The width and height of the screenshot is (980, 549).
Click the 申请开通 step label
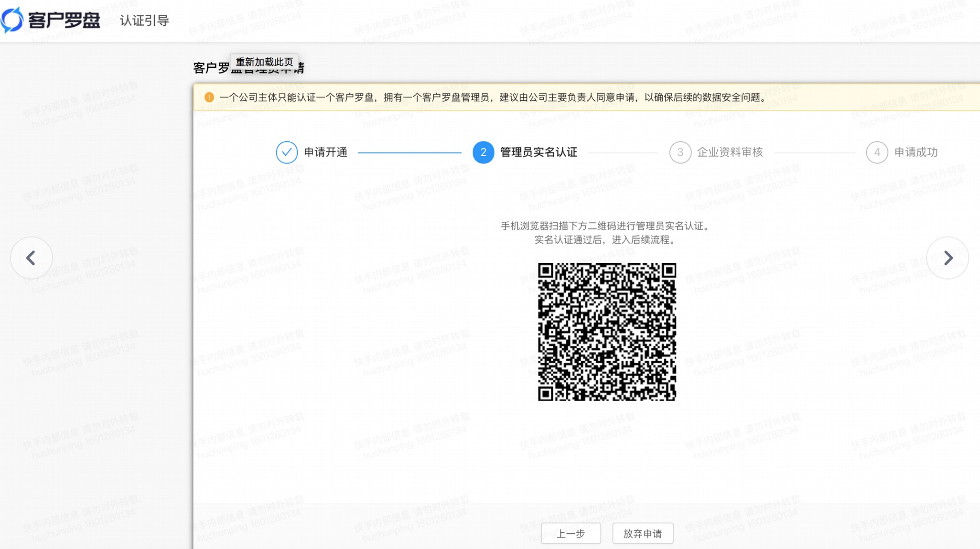click(325, 152)
